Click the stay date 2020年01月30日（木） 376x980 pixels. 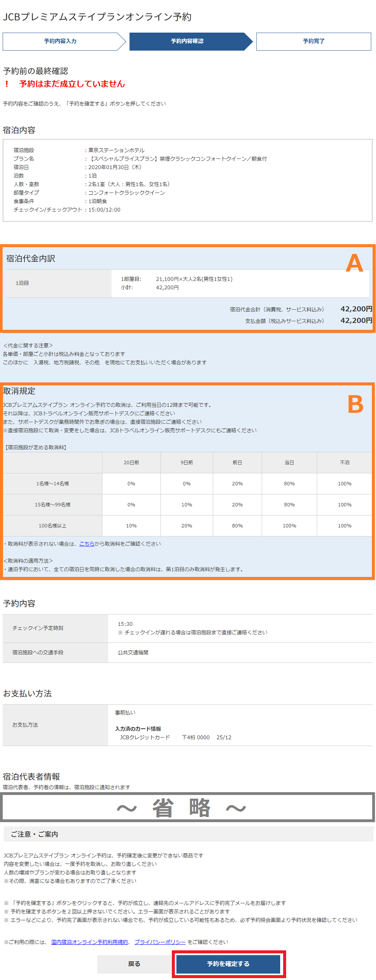pos(115,167)
